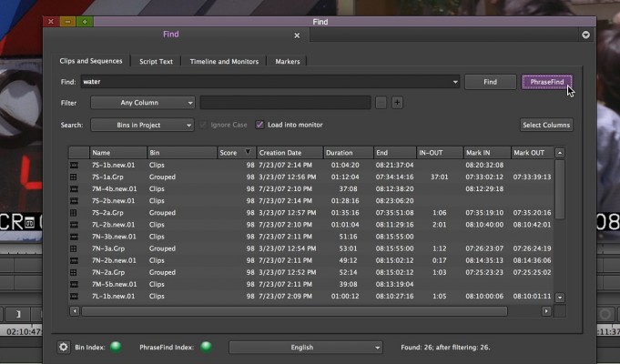The height and width of the screenshot is (364, 620).
Task: Click the small square button beside the filter field
Action: [381, 103]
